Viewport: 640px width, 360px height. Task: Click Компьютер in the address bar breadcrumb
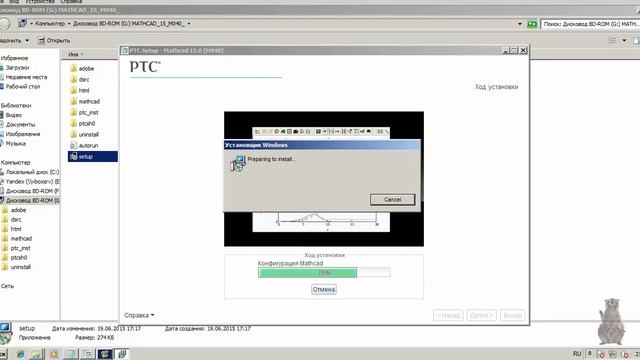pyautogui.click(x=50, y=24)
